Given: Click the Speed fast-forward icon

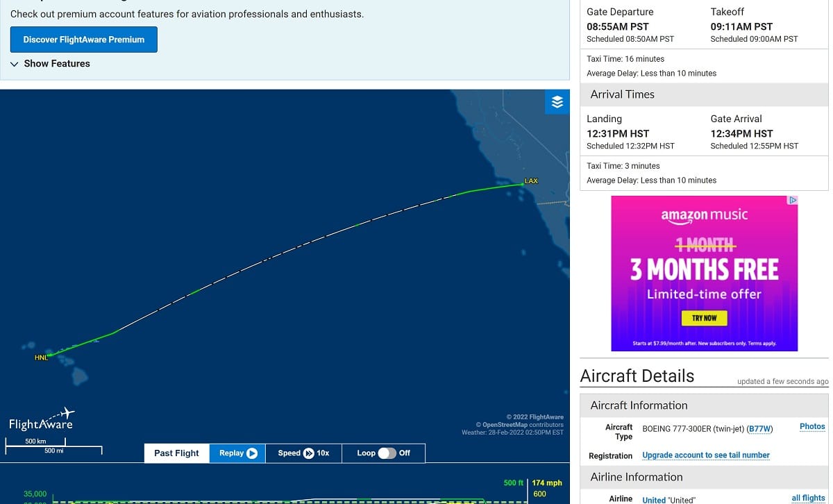Looking at the screenshot, I should [309, 453].
